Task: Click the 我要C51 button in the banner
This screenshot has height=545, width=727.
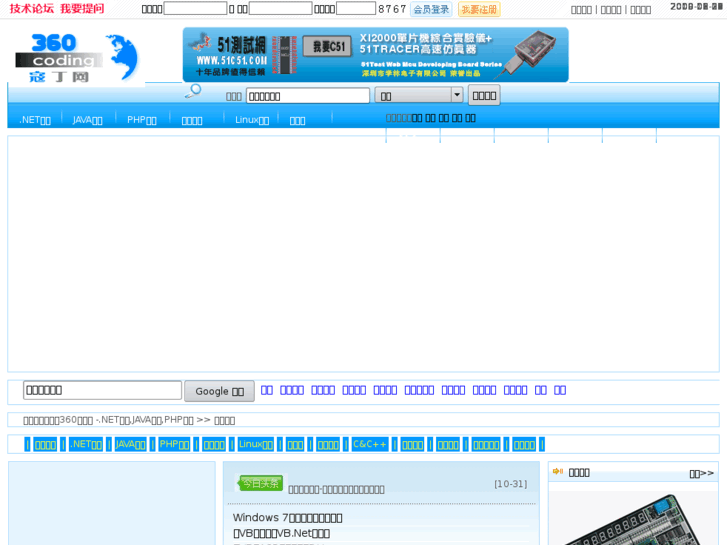Action: click(327, 46)
